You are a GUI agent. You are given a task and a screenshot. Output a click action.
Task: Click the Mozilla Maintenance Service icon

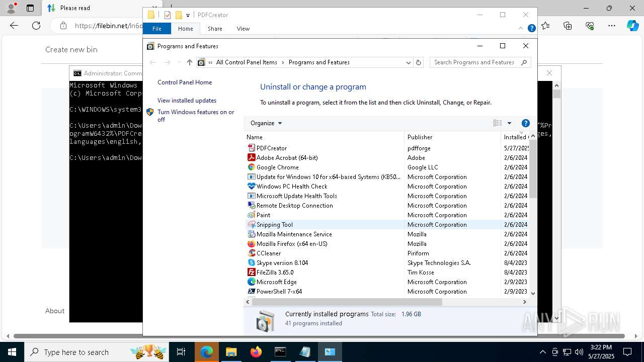[252, 234]
